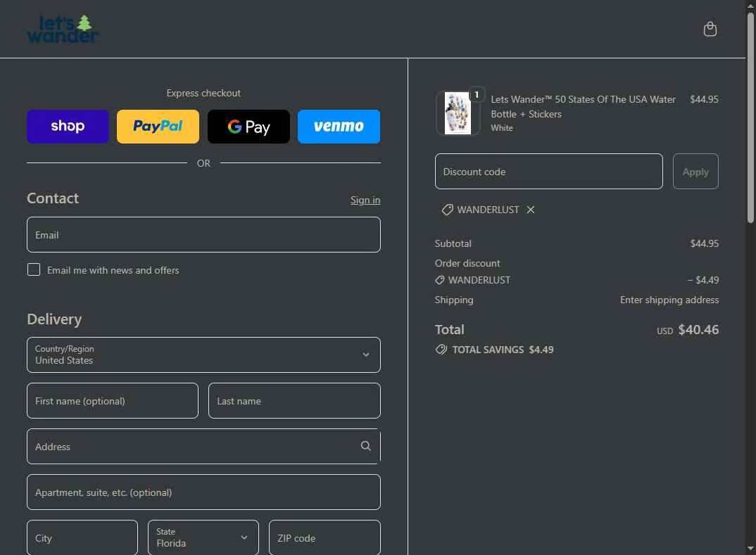
Task: Open the State dropdown showing Florida
Action: click(203, 537)
